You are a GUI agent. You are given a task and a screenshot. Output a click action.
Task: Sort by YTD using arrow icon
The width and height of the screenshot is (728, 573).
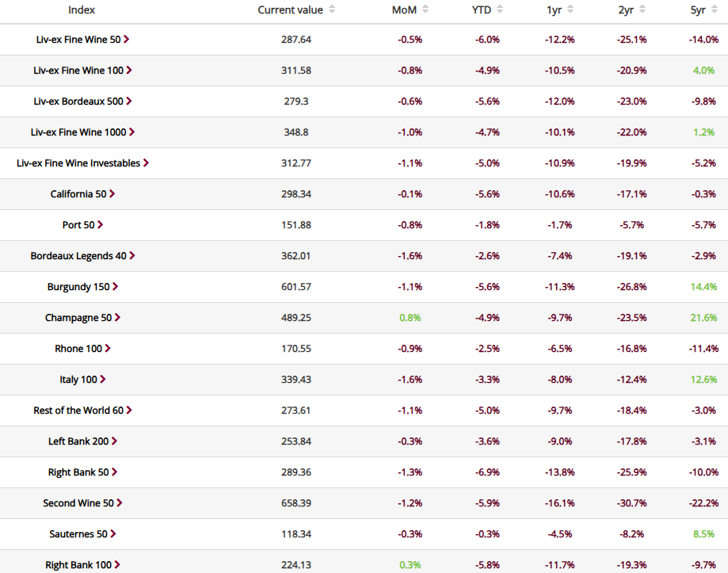(x=500, y=10)
